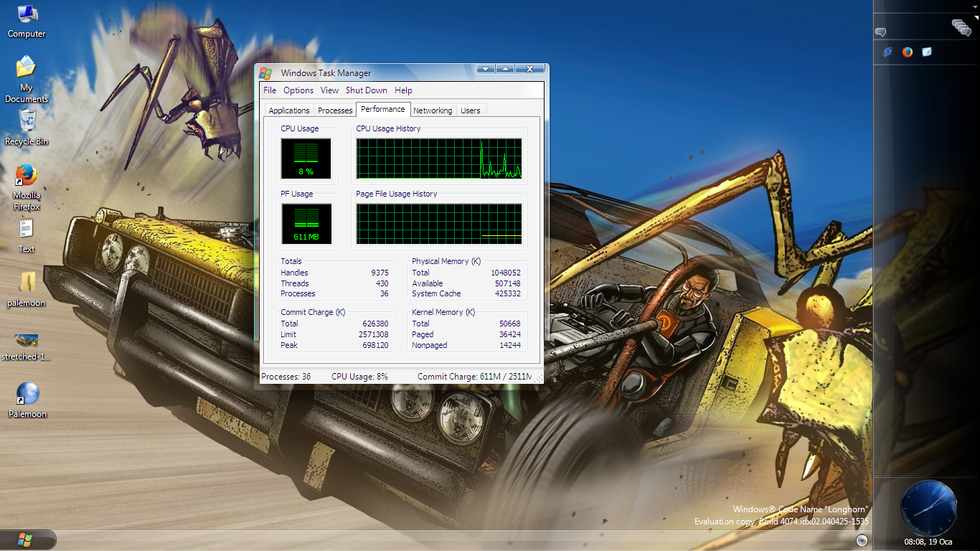Click the Handles value 9375
Screen dimensions: 980x551
coord(380,273)
